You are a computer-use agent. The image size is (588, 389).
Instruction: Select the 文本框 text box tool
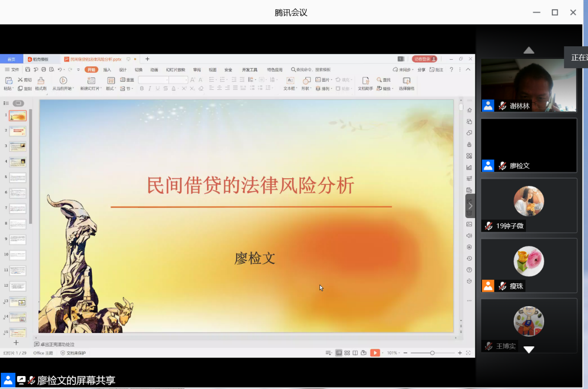(x=290, y=81)
